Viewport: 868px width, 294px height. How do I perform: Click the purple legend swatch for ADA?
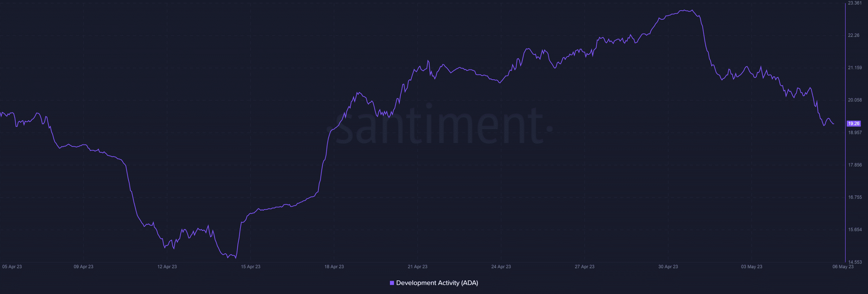[x=392, y=283]
